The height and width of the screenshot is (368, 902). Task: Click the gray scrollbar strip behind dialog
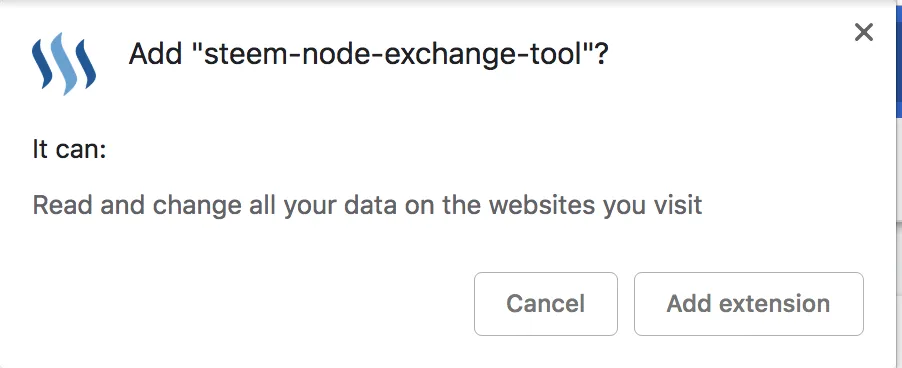click(x=899, y=172)
